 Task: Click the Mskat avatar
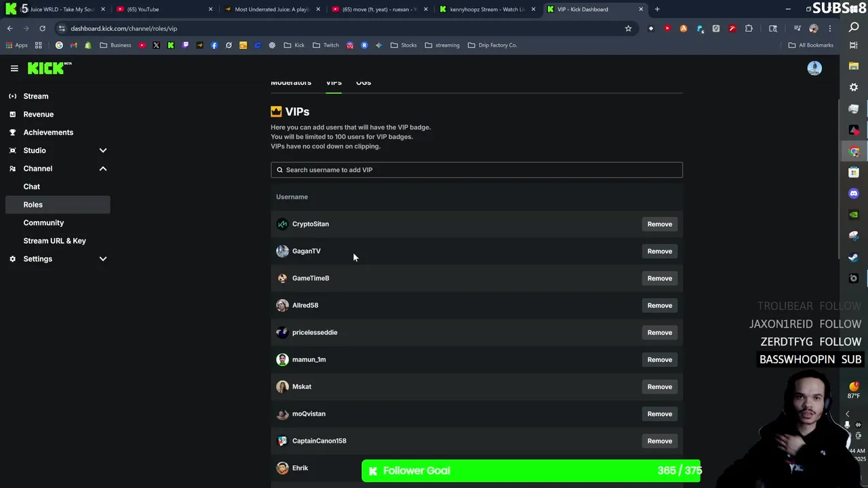point(282,386)
